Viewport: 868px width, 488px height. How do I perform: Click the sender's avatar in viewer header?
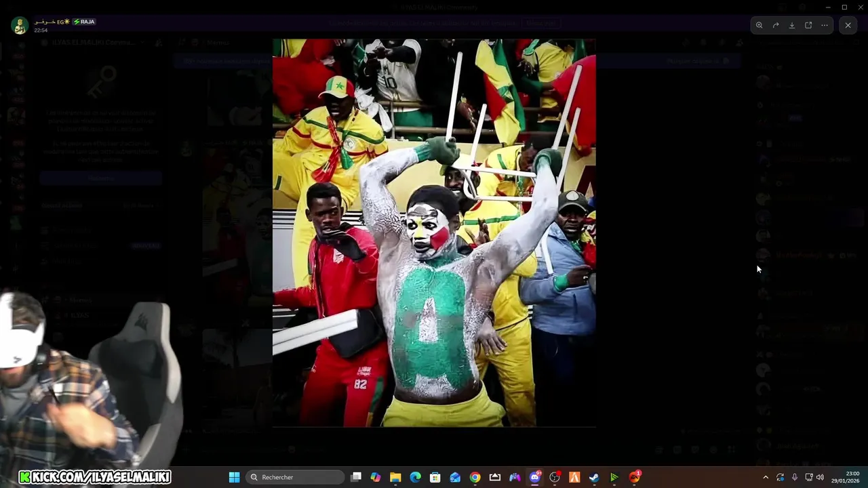click(x=20, y=26)
